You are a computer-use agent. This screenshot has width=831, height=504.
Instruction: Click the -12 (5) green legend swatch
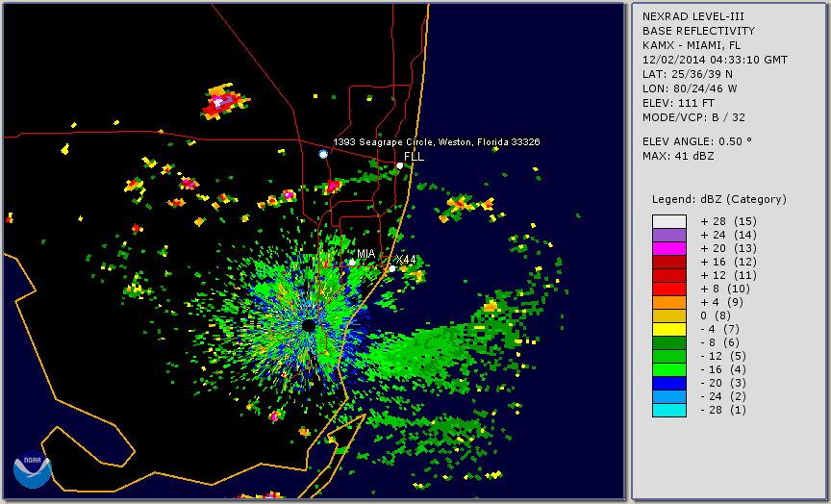click(669, 356)
